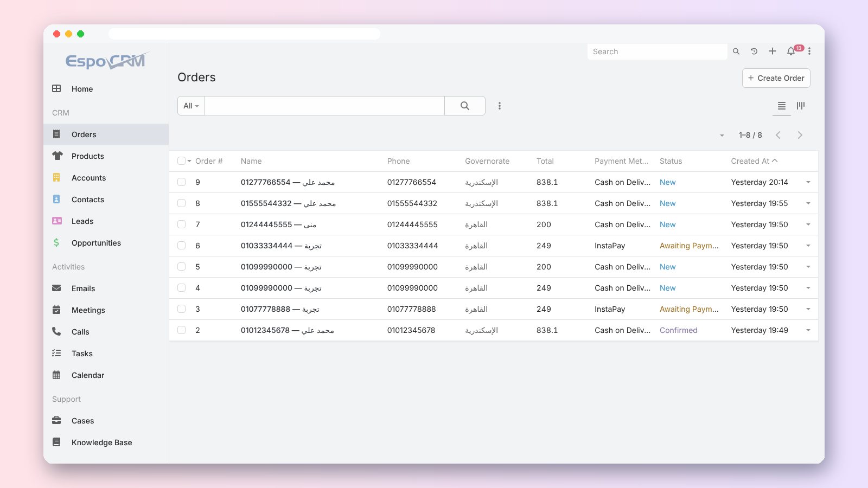Click the Confirmed status of order 2
Viewport: 868px width, 488px height.
679,330
